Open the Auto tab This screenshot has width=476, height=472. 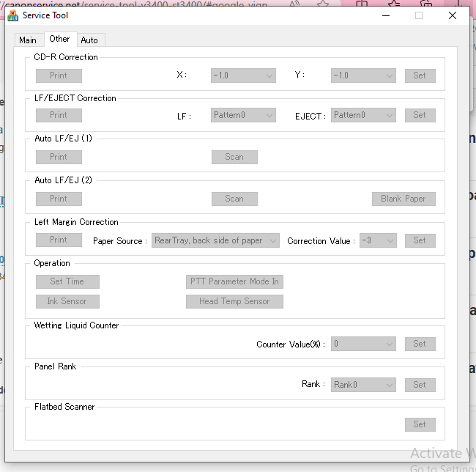tap(89, 40)
